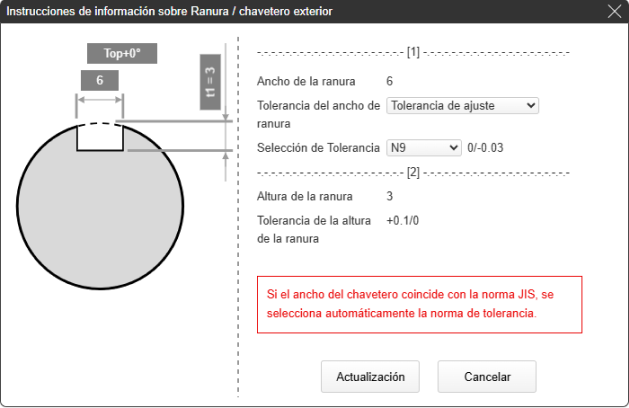
Task: Click the dialog title bar text
Action: point(170,11)
